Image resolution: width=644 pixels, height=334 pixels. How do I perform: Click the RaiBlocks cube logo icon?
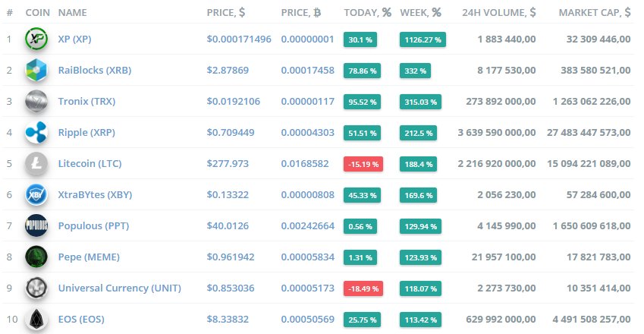(36, 71)
